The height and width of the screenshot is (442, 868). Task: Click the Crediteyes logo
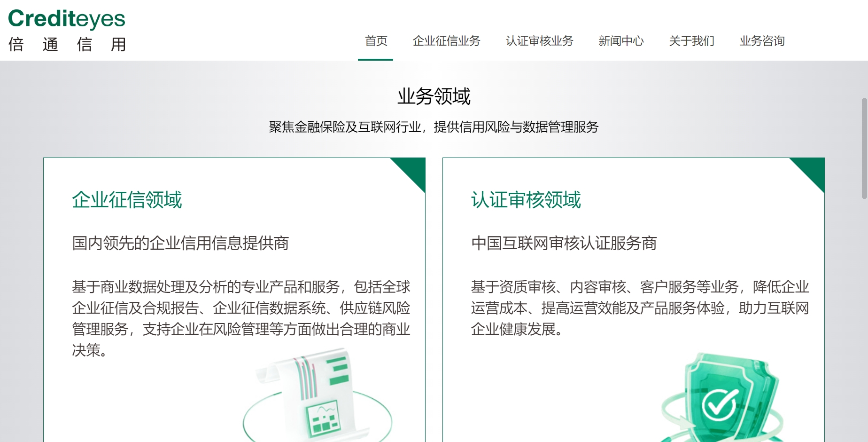point(67,19)
